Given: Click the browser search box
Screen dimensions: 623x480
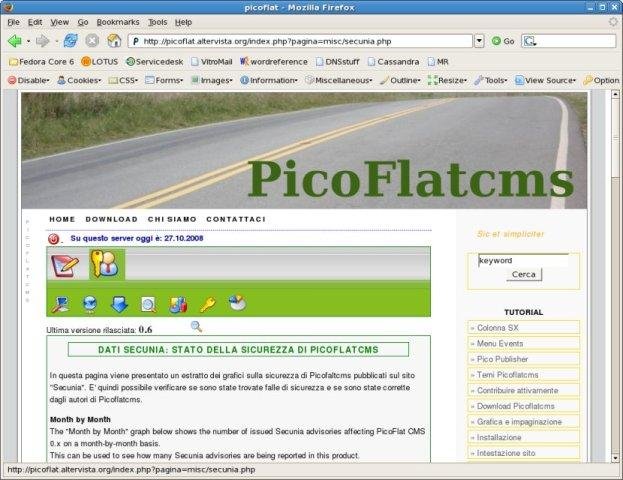Looking at the screenshot, I should click(569, 41).
